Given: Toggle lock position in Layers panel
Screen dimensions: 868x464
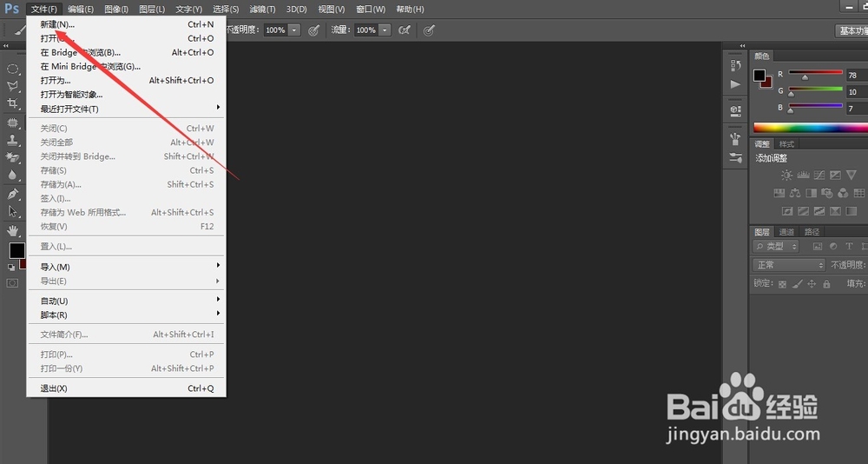Looking at the screenshot, I should tap(812, 284).
